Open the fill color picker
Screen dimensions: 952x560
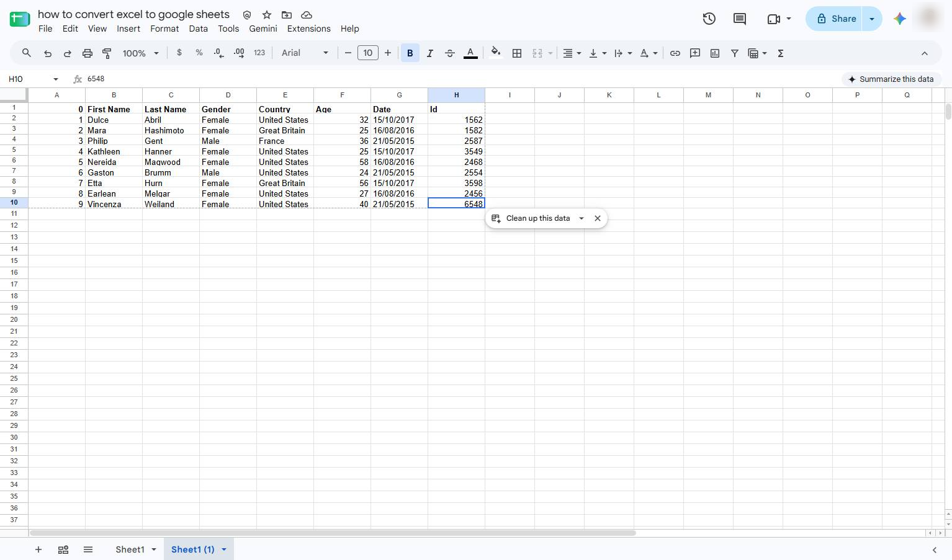click(495, 53)
